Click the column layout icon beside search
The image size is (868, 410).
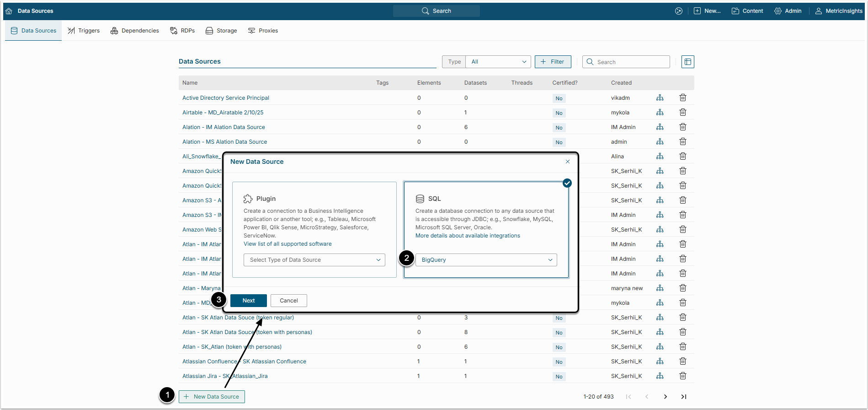pos(687,62)
